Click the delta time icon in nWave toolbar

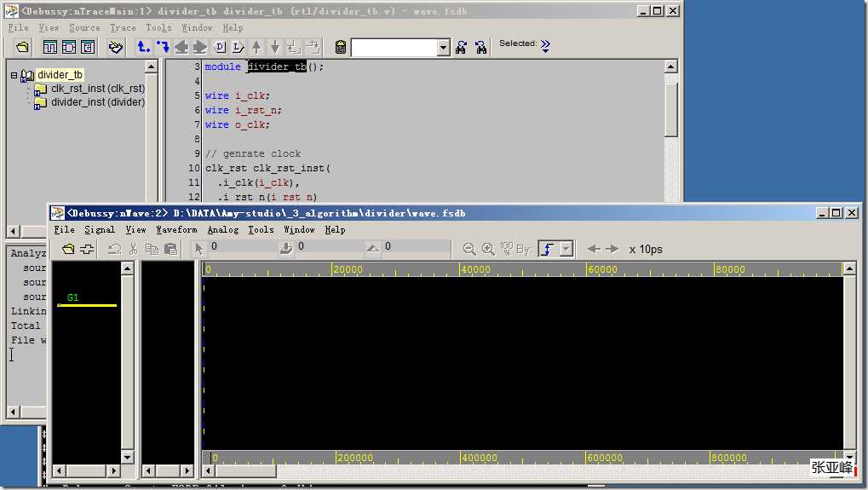point(372,249)
